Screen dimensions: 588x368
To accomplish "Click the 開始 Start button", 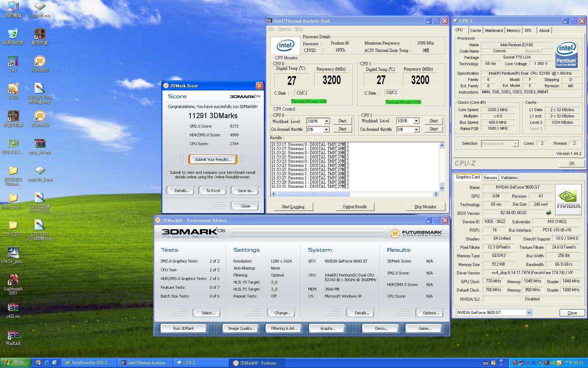I will tap(15, 363).
